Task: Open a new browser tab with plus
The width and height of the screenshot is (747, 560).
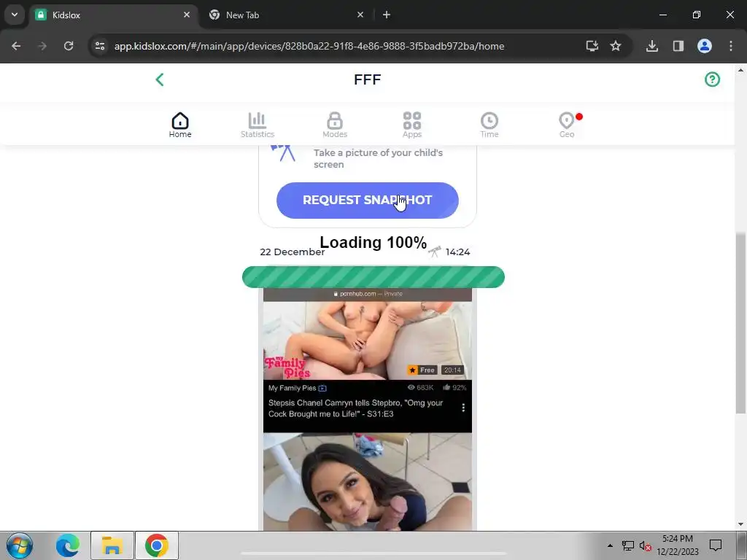Action: click(x=387, y=15)
